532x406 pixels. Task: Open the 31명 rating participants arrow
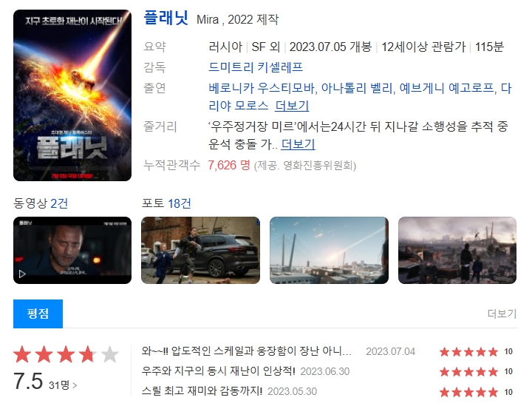[63, 385]
